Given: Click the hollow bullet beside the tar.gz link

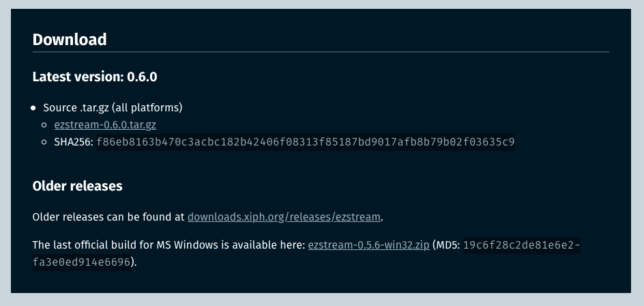Looking at the screenshot, I should pos(46,125).
